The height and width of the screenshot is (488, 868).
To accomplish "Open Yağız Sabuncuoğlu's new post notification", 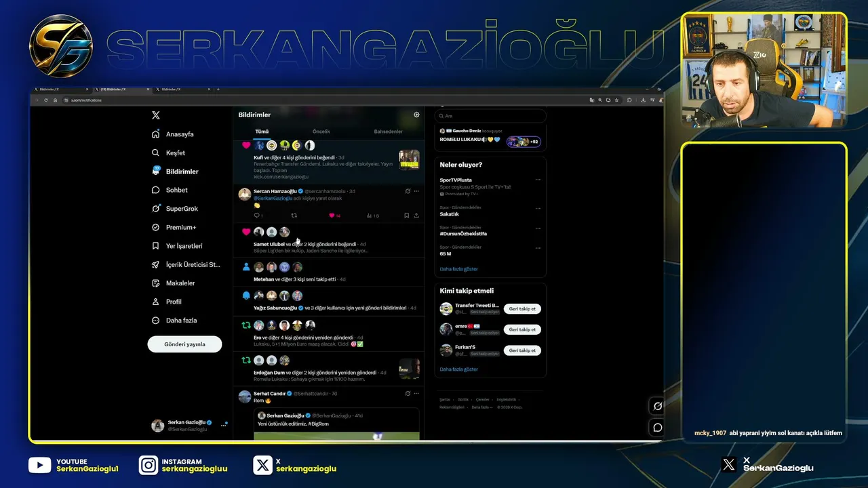I will [328, 301].
